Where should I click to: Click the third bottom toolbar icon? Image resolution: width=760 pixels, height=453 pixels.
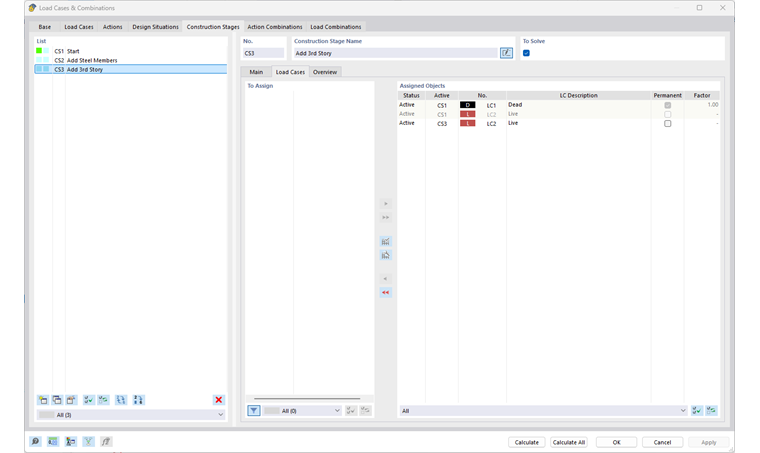coord(71,441)
